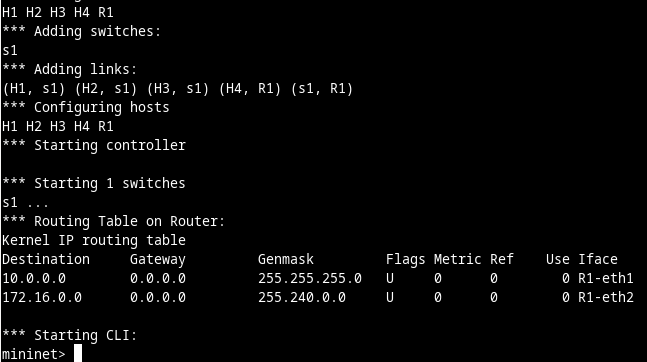Click the 'Kernel IP routing table' line
Viewport: 647px width, 362px height.
[94, 241]
